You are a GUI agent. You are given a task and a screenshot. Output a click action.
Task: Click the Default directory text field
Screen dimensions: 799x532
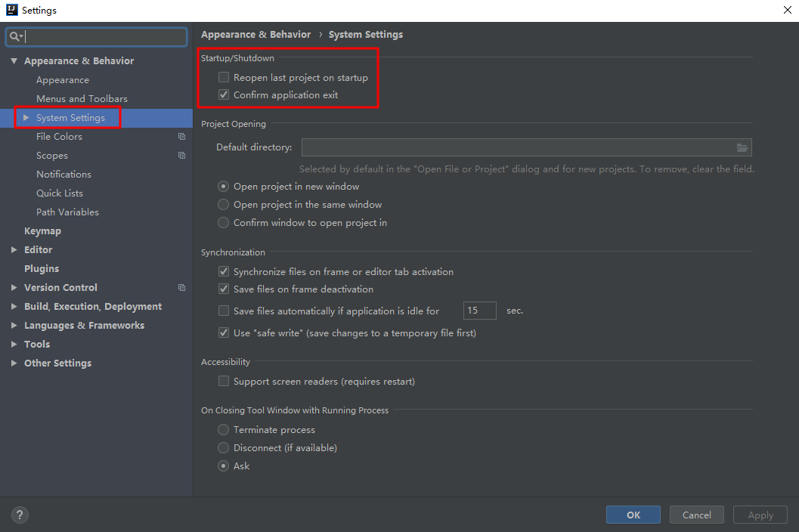click(526, 148)
